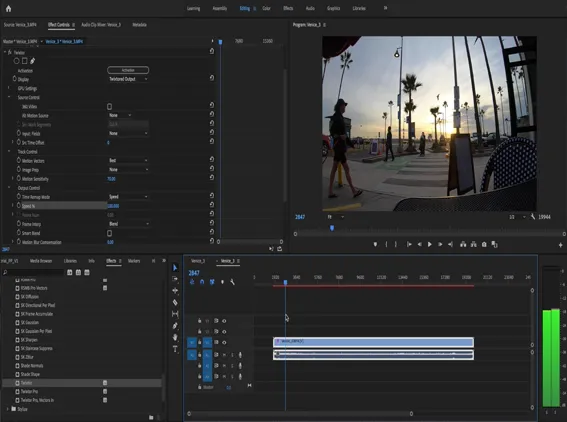Step back one frame
Image resolution: width=567 pixels, height=422 pixels.
419,244
